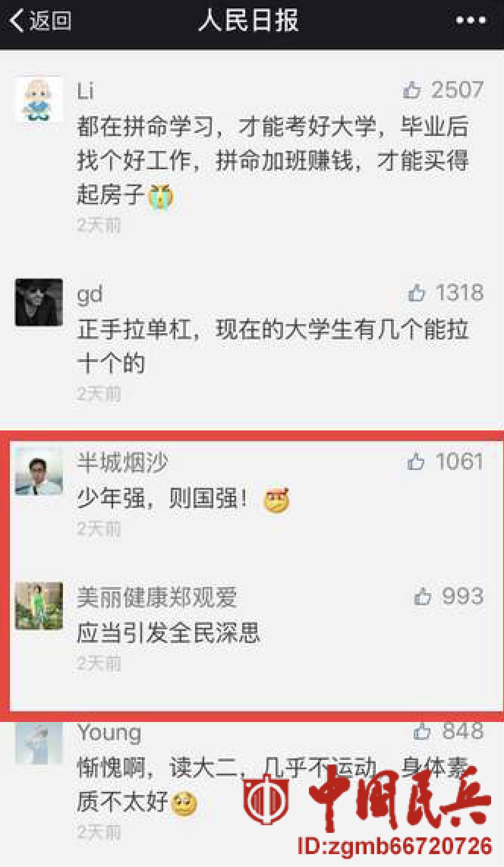Open gd's dark profile avatar
Image resolution: width=504 pixels, height=867 pixels.
point(39,302)
